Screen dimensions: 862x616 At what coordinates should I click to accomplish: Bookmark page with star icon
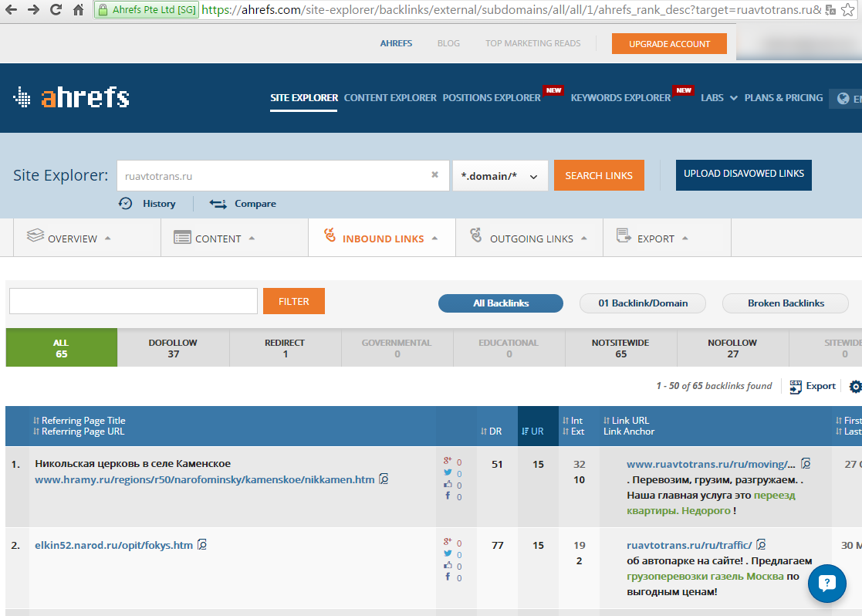point(847,9)
